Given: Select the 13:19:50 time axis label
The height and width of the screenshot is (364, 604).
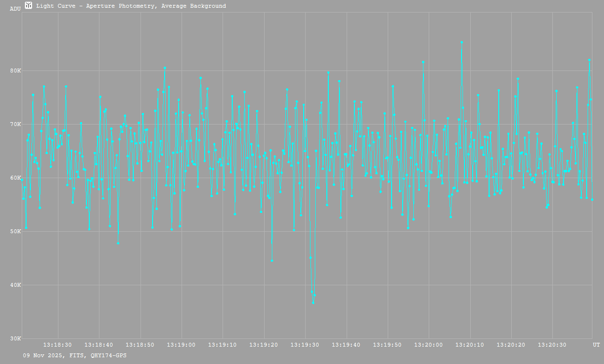Looking at the screenshot, I should [387, 345].
